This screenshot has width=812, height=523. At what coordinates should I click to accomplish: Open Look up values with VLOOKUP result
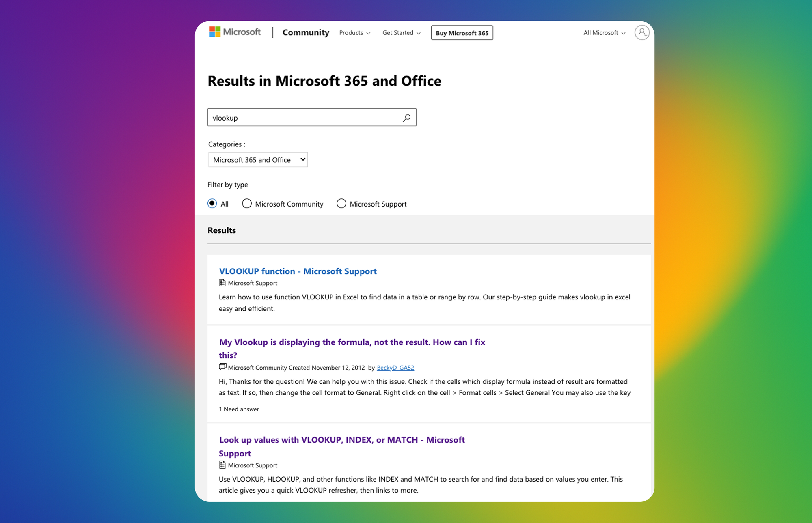coord(341,440)
